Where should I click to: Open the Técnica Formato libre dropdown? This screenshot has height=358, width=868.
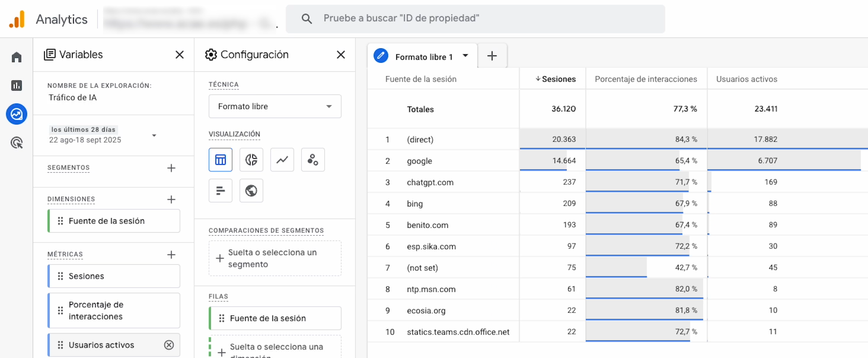click(275, 106)
